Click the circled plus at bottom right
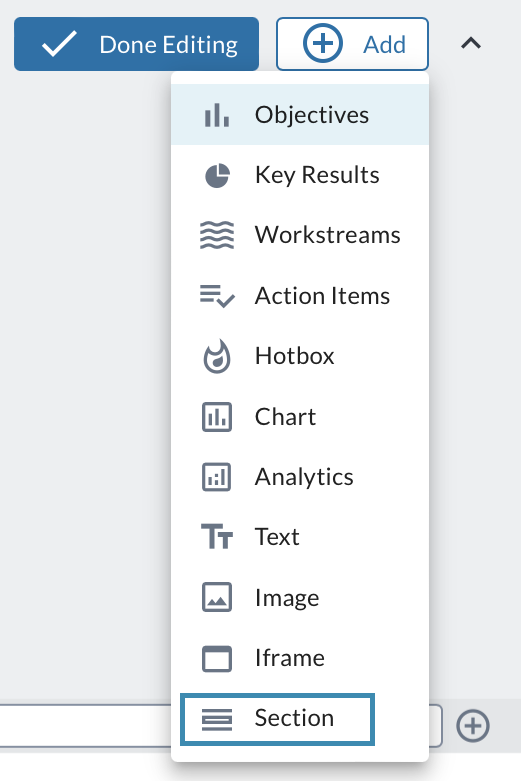521x781 pixels. (473, 726)
